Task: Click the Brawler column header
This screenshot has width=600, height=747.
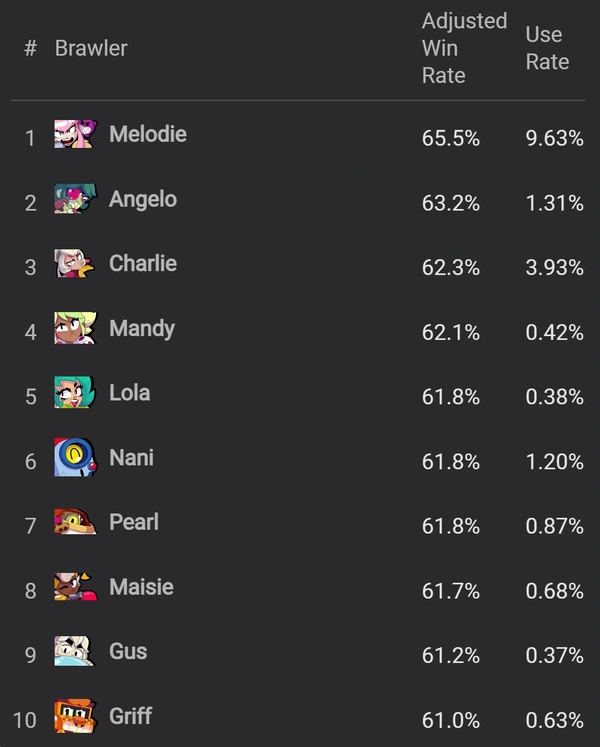Action: pos(91,48)
